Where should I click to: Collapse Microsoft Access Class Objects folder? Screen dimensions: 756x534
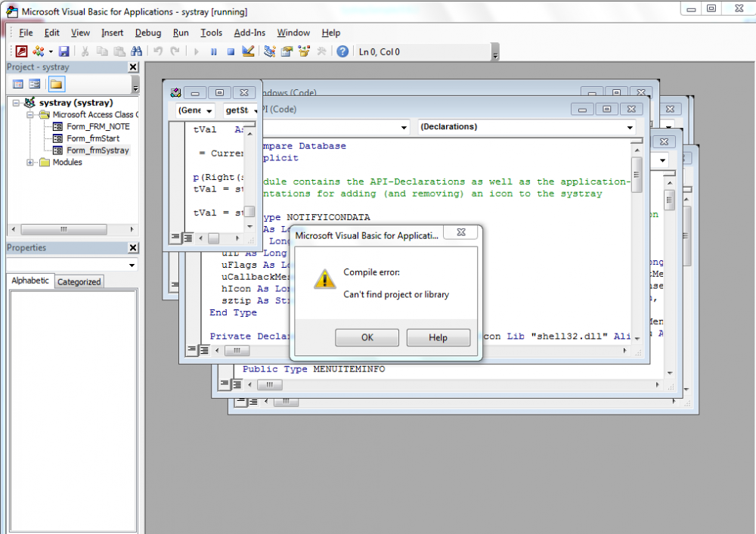pos(30,115)
